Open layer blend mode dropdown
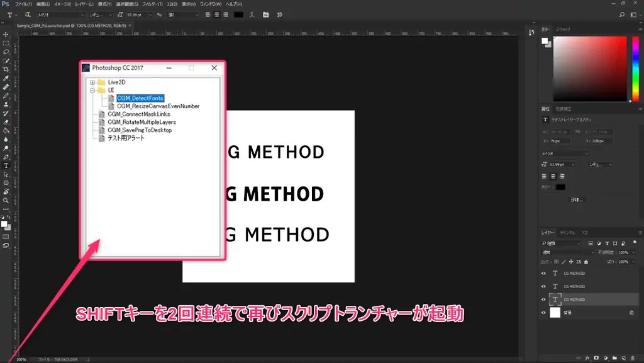The image size is (644, 363). pos(568,252)
